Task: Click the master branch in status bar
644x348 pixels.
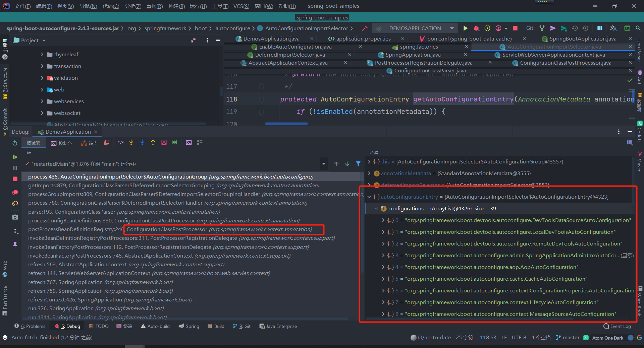Action: (x=568, y=338)
